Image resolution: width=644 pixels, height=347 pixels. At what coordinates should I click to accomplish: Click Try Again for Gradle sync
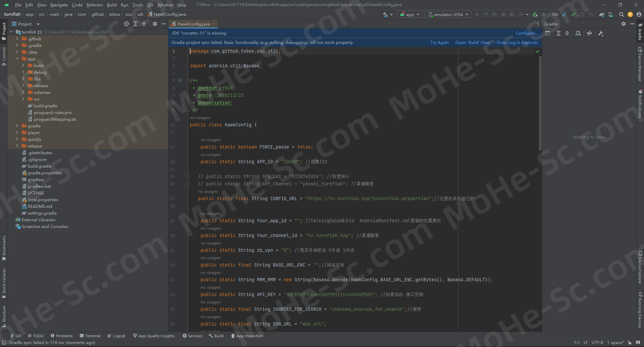tap(439, 42)
